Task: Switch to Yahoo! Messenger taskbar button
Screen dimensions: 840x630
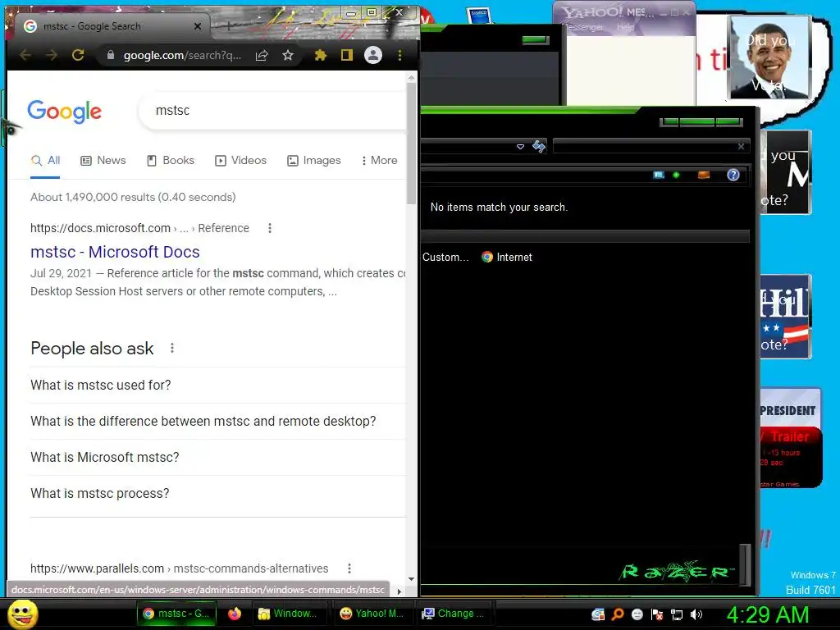Action: click(372, 614)
